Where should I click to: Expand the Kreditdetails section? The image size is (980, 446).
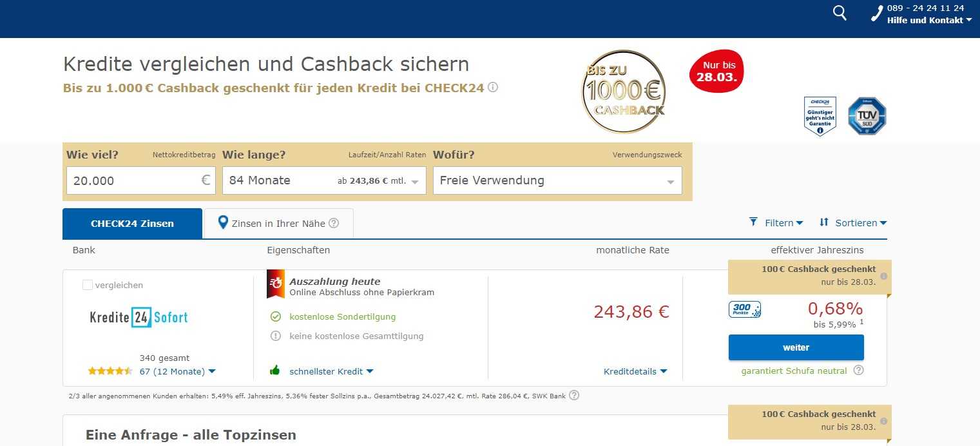tap(635, 371)
